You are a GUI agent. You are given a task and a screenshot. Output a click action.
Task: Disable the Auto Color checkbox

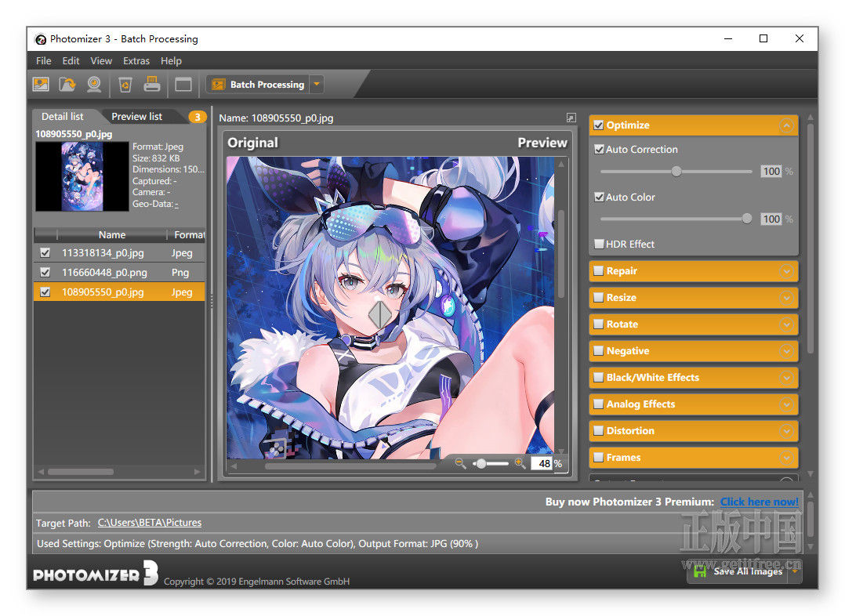(x=599, y=197)
